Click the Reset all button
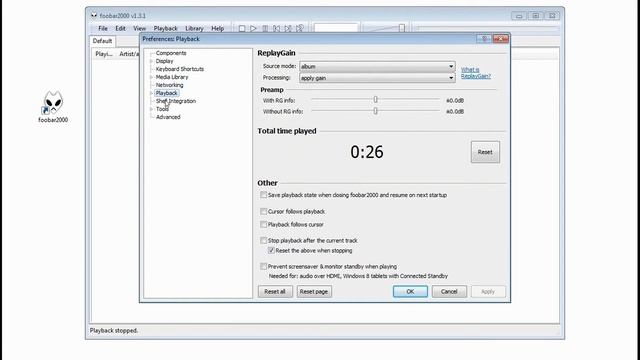The image size is (640, 360). tap(275, 291)
